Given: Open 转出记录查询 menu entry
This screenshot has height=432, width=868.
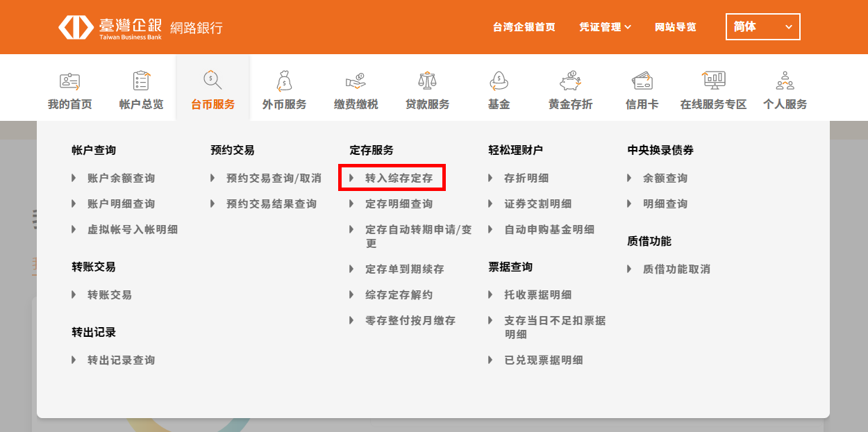Looking at the screenshot, I should [121, 360].
